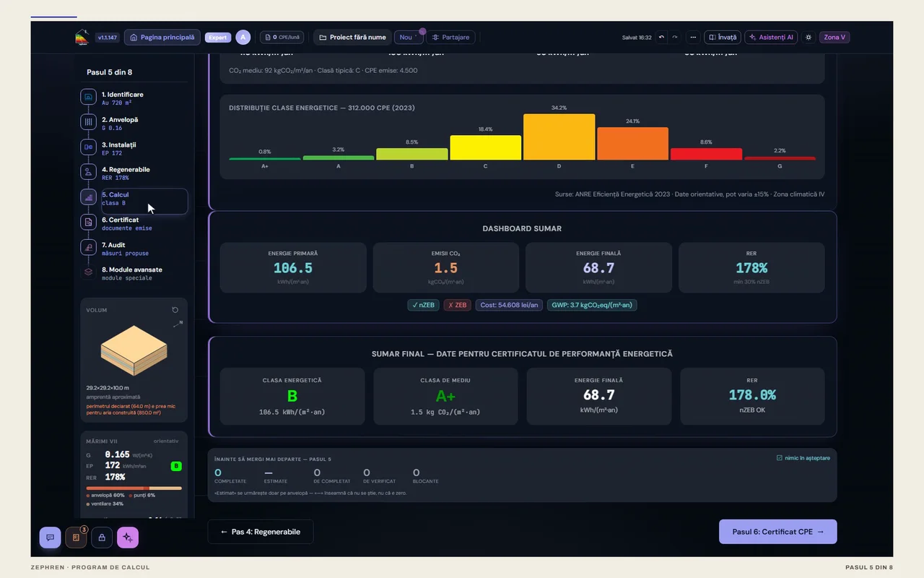
Task: Toggle the Expert mode badge
Action: point(218,37)
